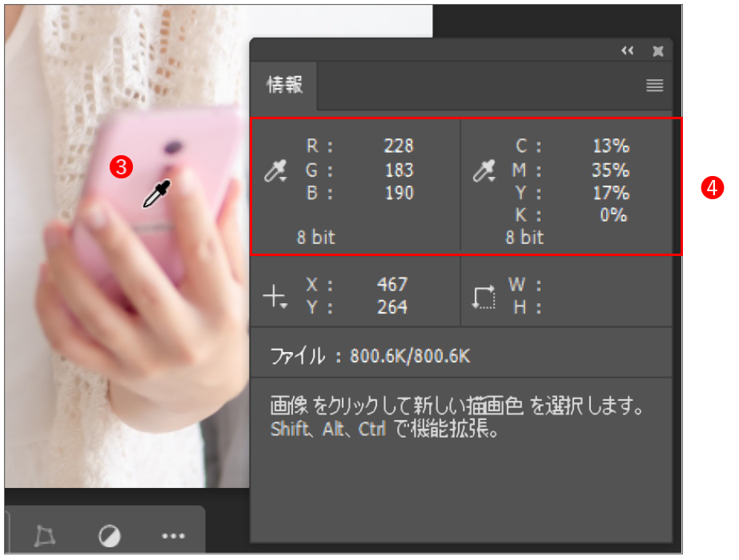The image size is (739, 560).
Task: Click the purple camera lens on phone
Action: click(174, 148)
